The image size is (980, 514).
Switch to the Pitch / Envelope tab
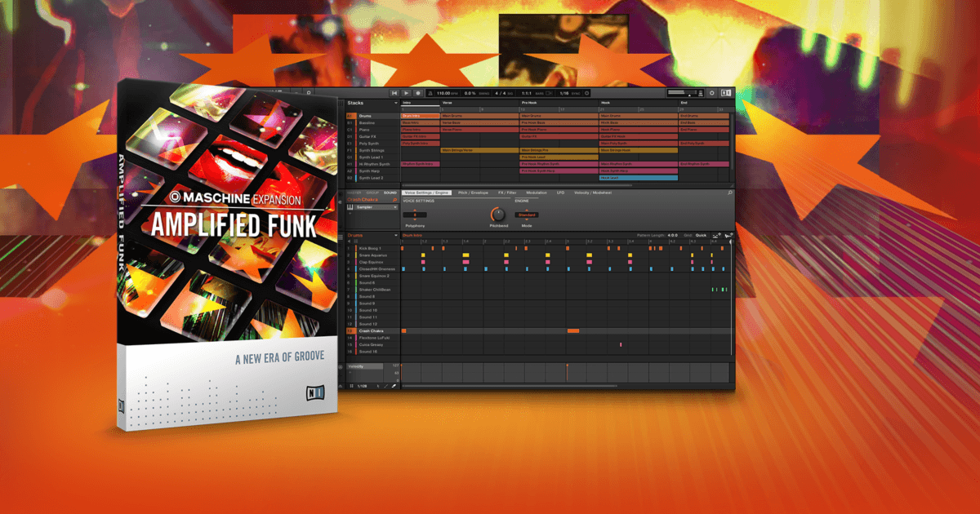click(473, 193)
